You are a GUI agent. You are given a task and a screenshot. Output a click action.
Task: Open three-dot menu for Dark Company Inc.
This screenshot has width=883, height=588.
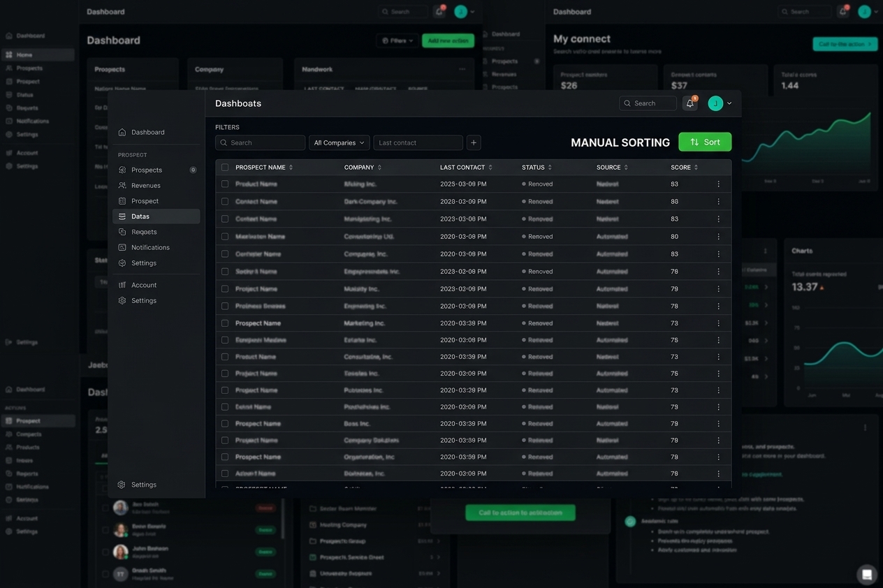tap(718, 202)
